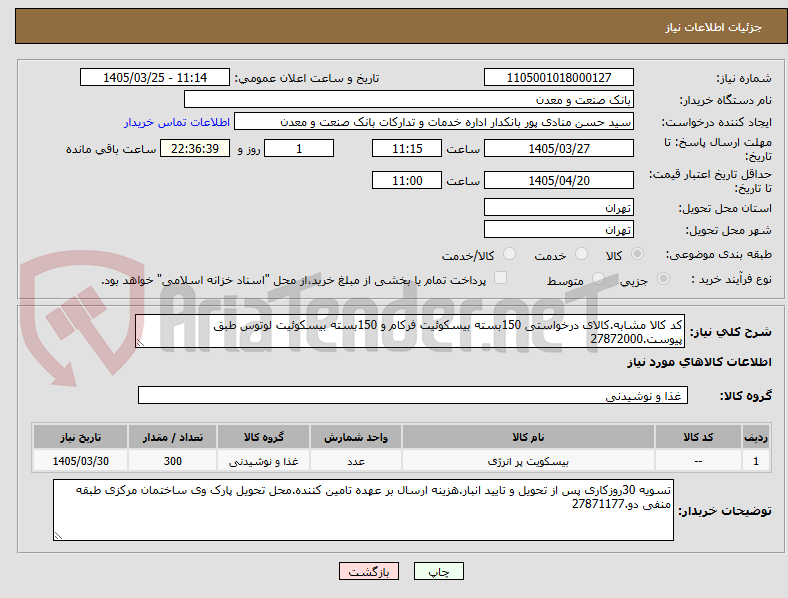Click the row number cell 1
The width and height of the screenshot is (788, 598).
[756, 461]
